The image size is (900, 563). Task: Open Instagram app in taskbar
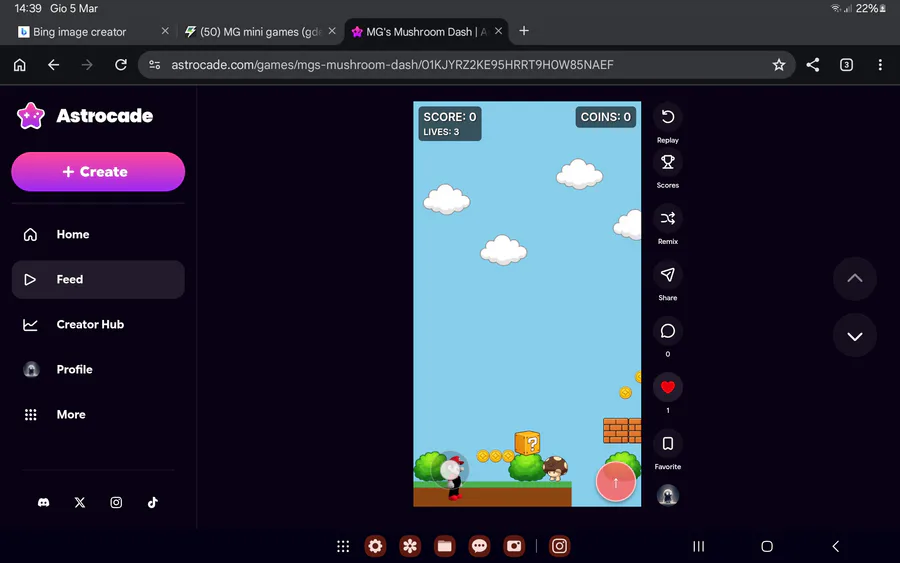coord(560,546)
